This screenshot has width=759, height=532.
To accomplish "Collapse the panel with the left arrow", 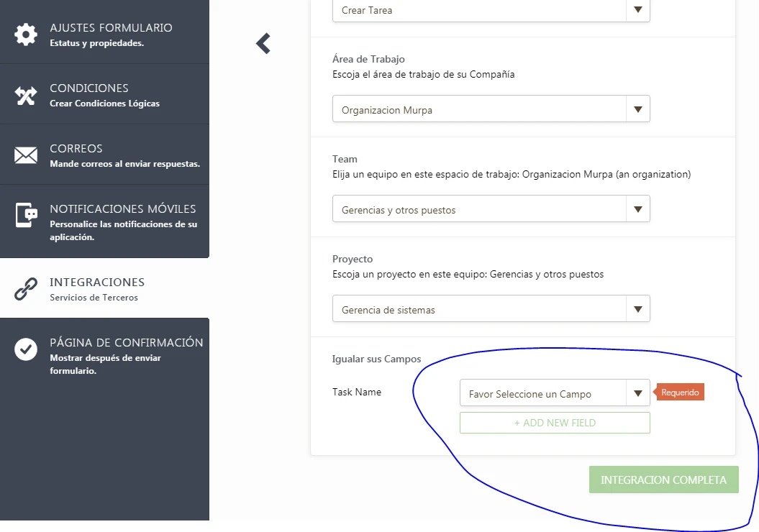I will click(x=262, y=43).
